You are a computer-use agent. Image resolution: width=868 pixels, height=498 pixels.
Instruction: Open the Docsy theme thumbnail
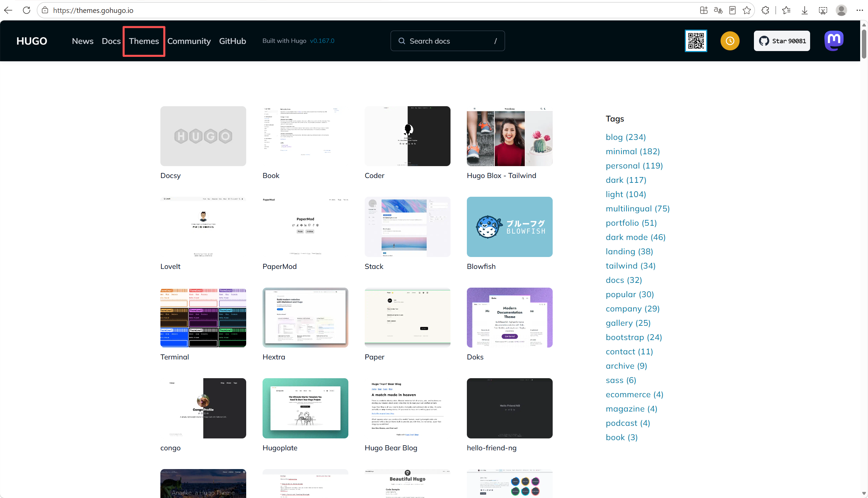coord(203,136)
